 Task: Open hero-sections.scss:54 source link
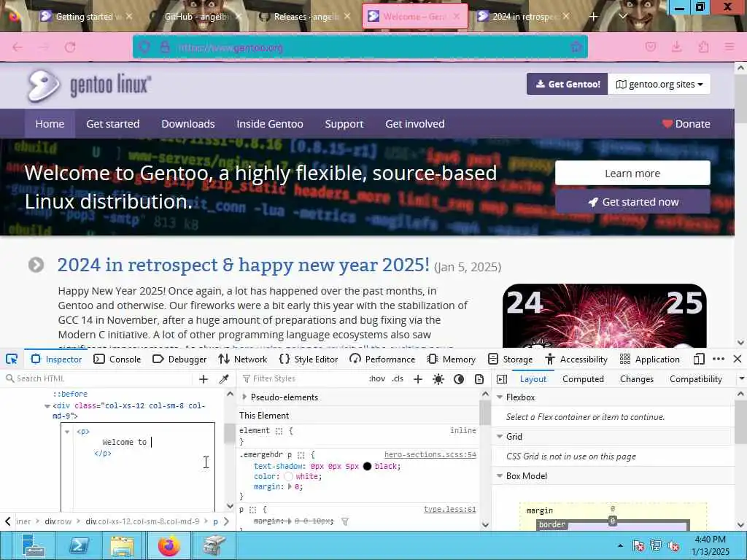pos(430,455)
